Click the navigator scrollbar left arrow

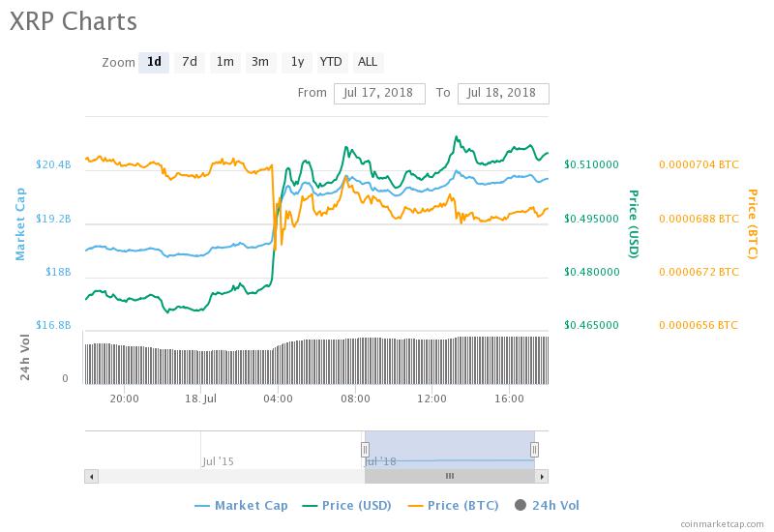(x=91, y=476)
